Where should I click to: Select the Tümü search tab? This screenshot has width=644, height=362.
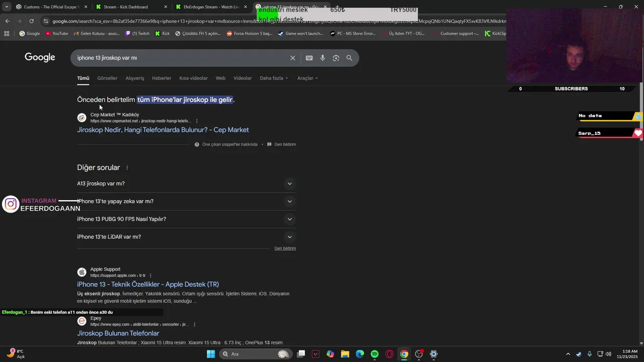(x=83, y=78)
